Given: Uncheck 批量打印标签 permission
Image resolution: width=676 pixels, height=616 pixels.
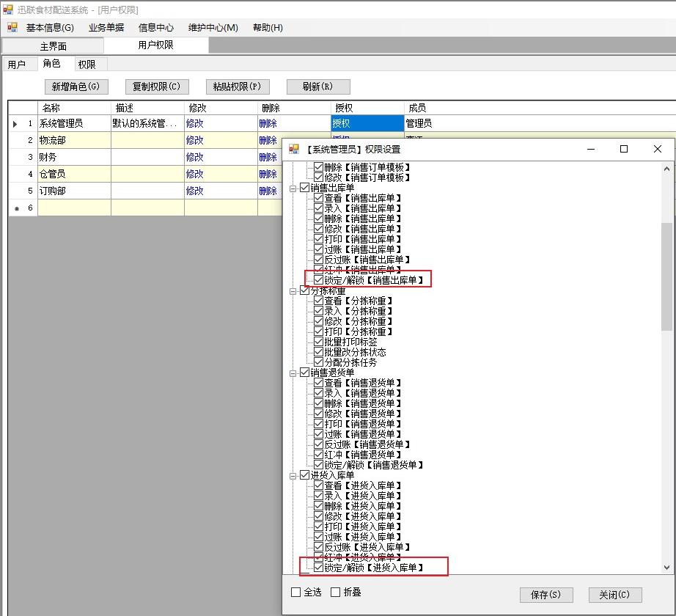Looking at the screenshot, I should pos(319,342).
